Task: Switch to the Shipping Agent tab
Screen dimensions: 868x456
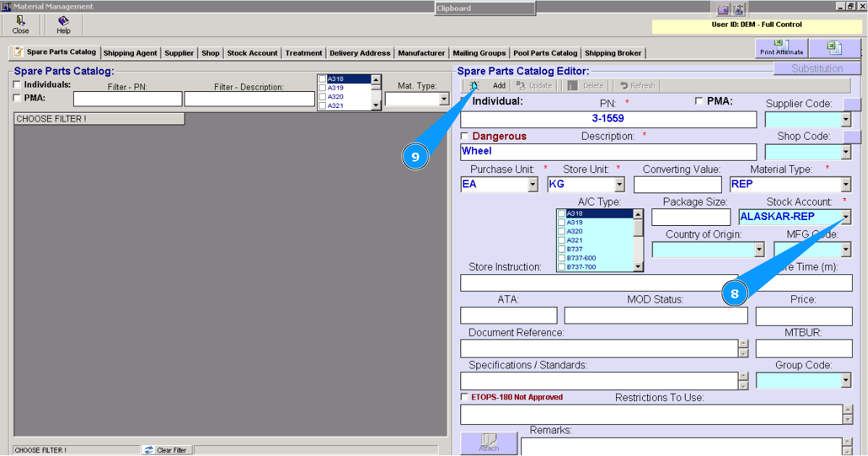Action: (130, 53)
